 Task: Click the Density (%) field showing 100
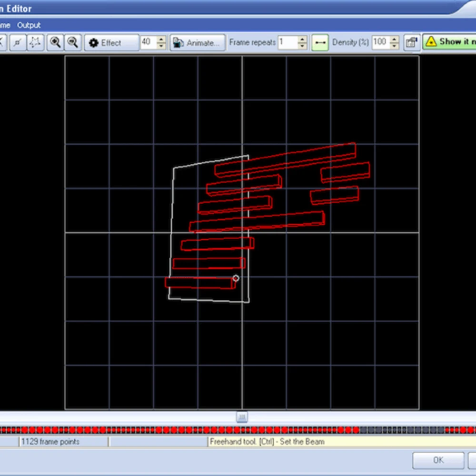coord(381,42)
